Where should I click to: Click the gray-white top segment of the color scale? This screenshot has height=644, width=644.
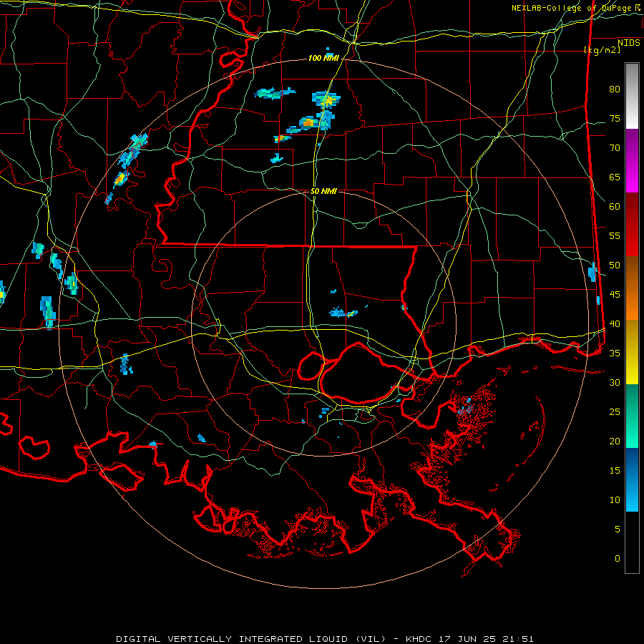[x=632, y=96]
